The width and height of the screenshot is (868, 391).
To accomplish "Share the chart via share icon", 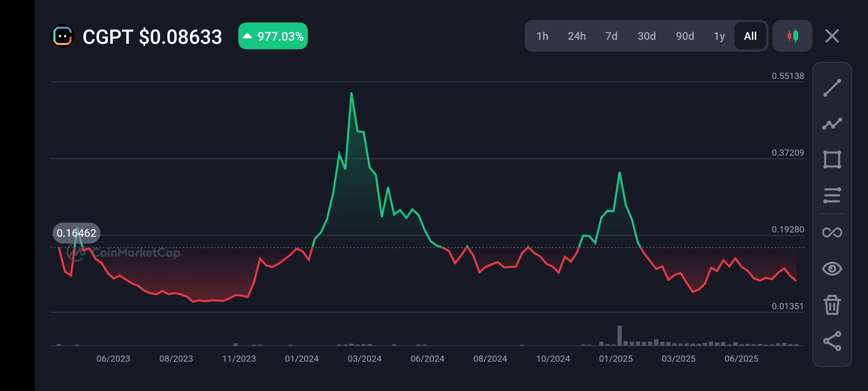I will [832, 341].
